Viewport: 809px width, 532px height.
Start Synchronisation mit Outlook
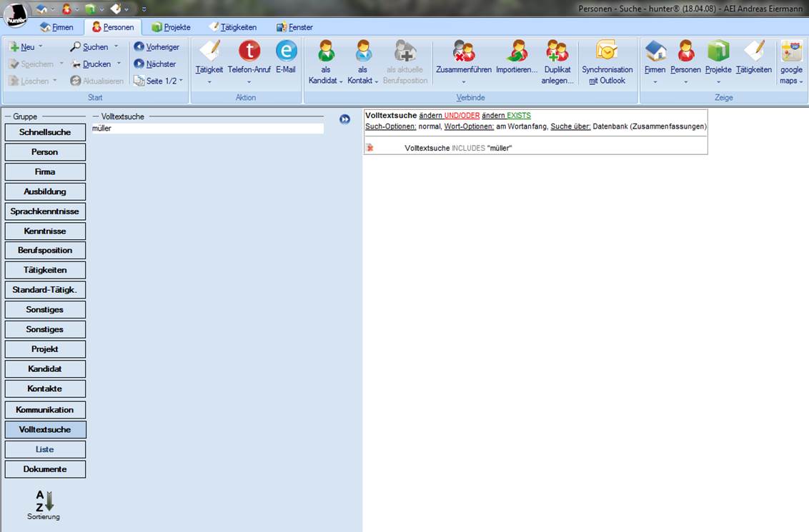[x=607, y=51]
